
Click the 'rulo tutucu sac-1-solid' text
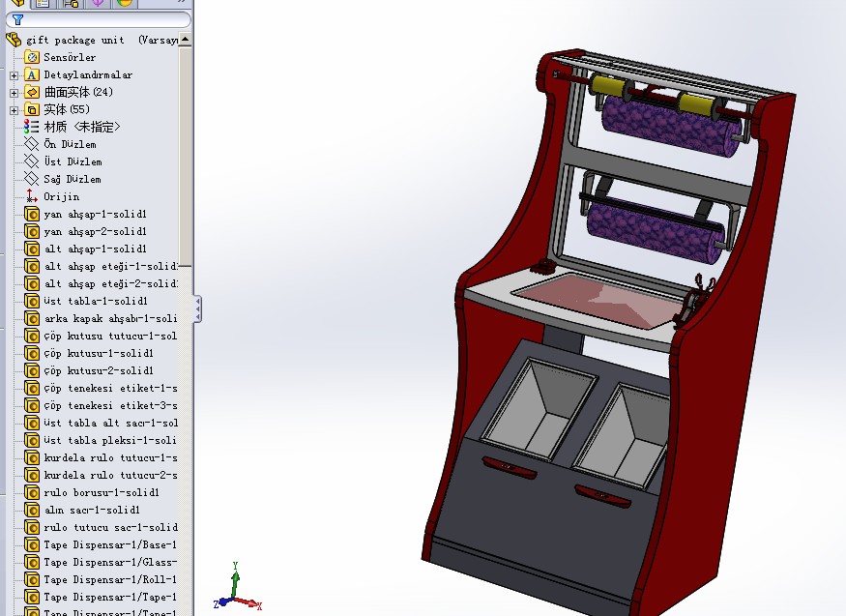tap(110, 528)
